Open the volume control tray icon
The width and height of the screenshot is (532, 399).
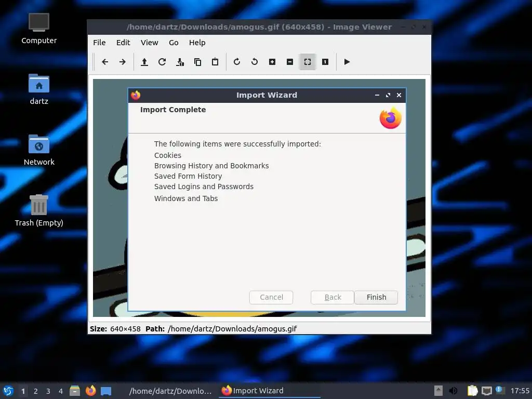(x=453, y=391)
